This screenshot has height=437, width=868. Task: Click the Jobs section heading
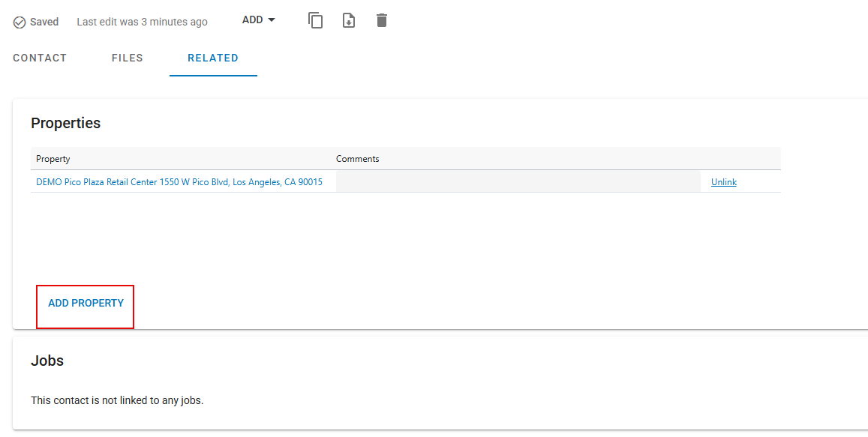(x=47, y=361)
